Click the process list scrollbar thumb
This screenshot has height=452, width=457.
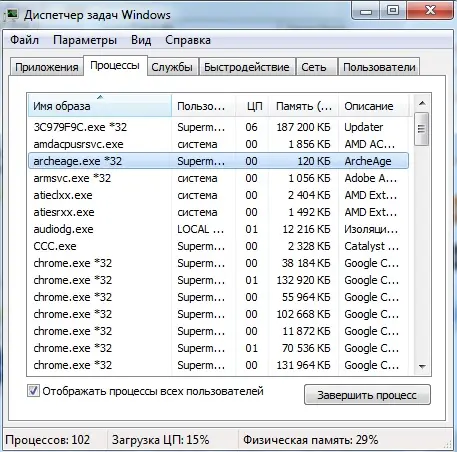pos(422,129)
